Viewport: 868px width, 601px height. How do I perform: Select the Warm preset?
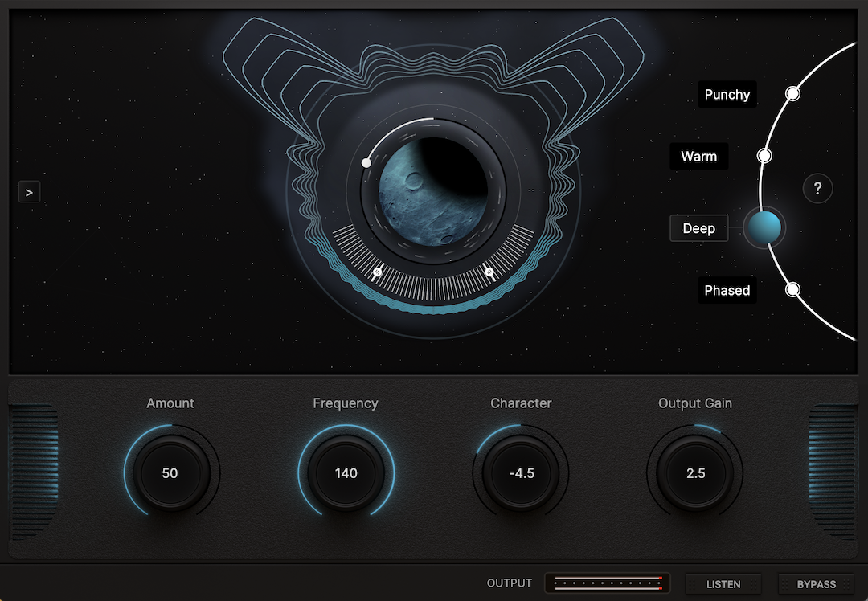[698, 156]
